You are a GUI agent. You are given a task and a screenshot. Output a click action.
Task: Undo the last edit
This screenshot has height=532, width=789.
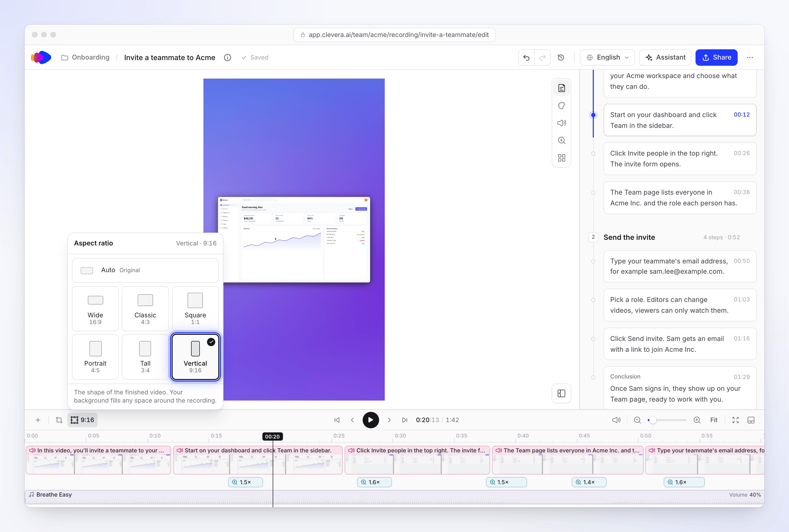526,57
